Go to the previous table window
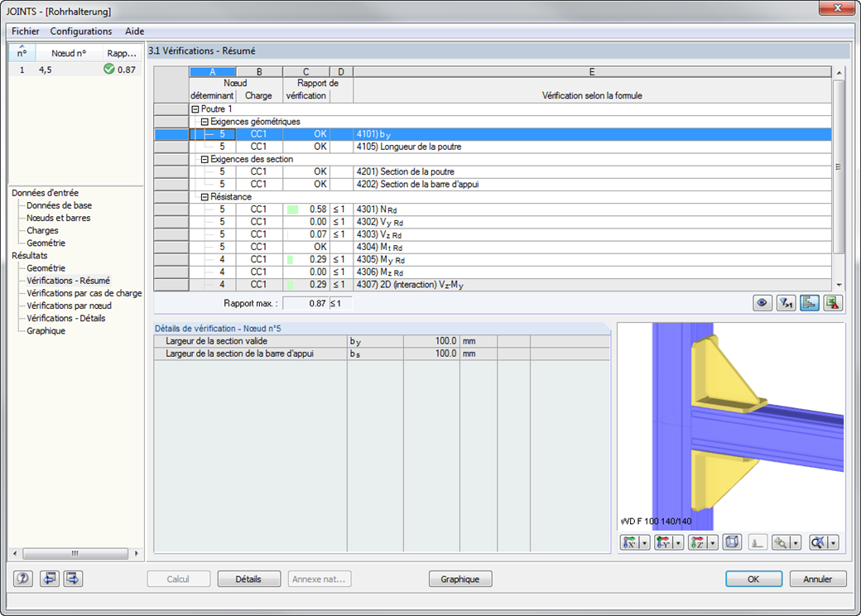The width and height of the screenshot is (861, 616). [50, 579]
